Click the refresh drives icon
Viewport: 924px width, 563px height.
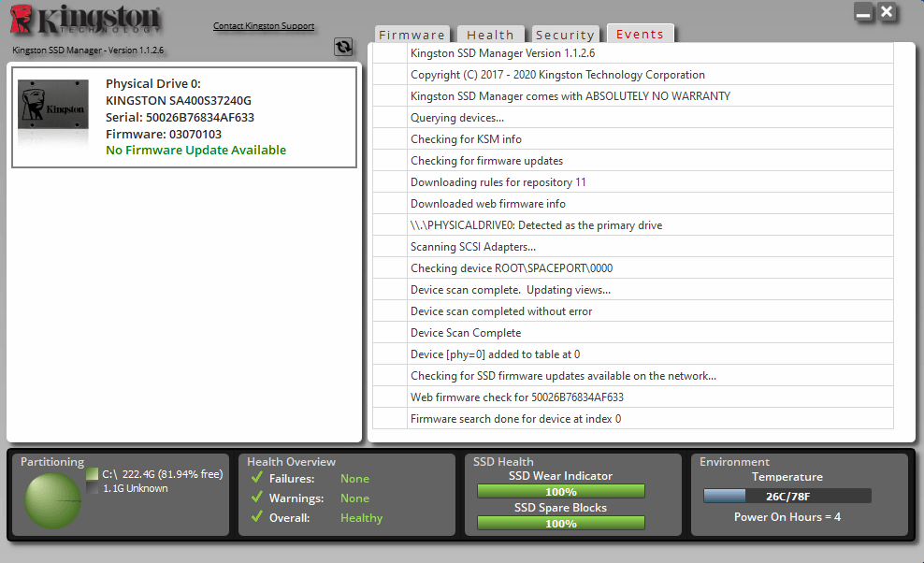[x=343, y=47]
